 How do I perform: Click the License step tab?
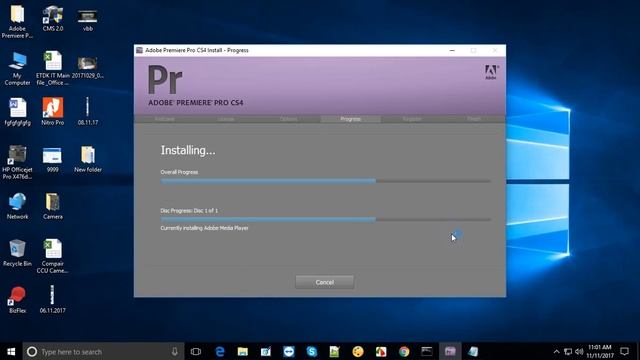[227, 119]
